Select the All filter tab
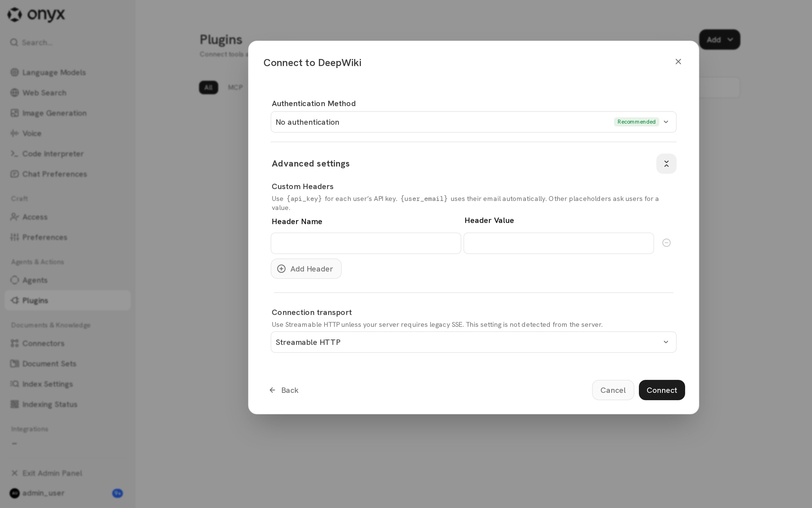The image size is (812, 508). coord(208,87)
